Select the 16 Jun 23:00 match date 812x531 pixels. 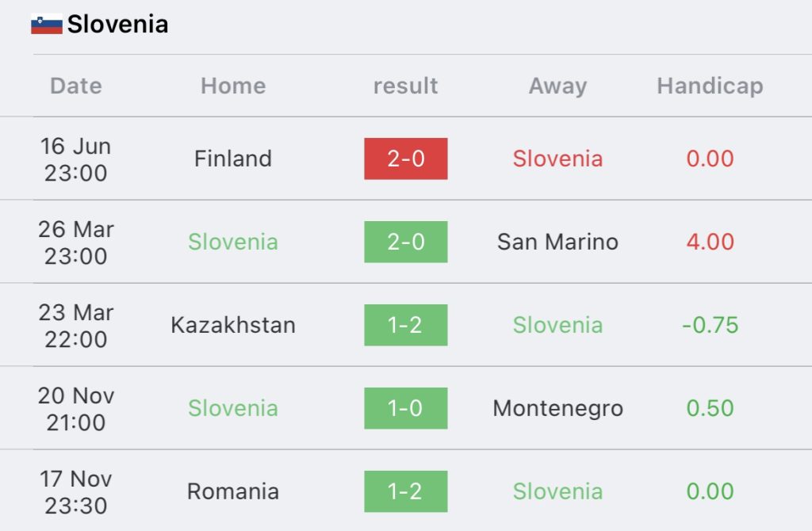point(75,159)
